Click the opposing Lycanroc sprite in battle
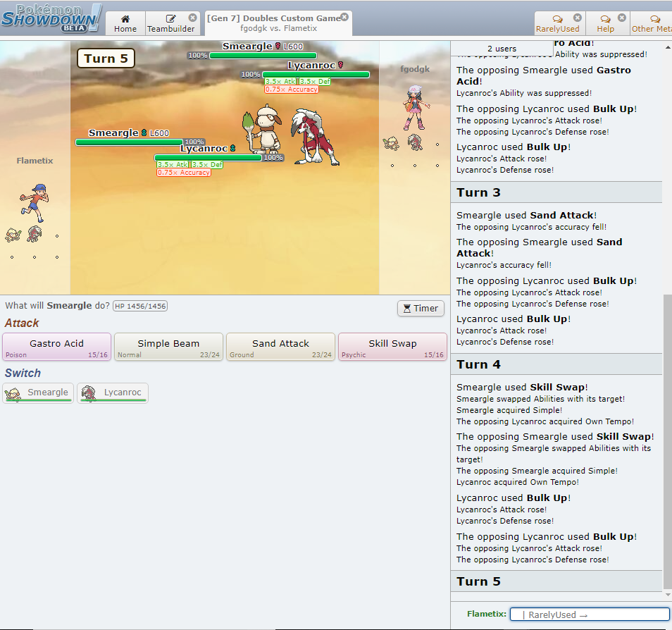 pos(314,137)
